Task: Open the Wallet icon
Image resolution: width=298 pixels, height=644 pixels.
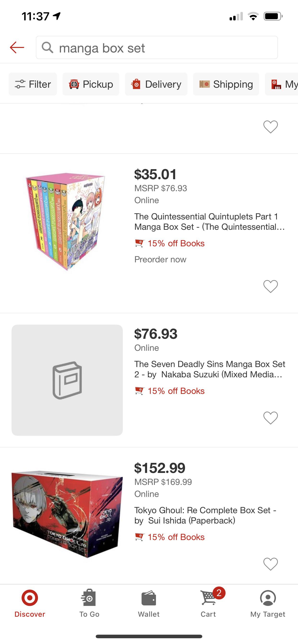Action: tap(149, 603)
